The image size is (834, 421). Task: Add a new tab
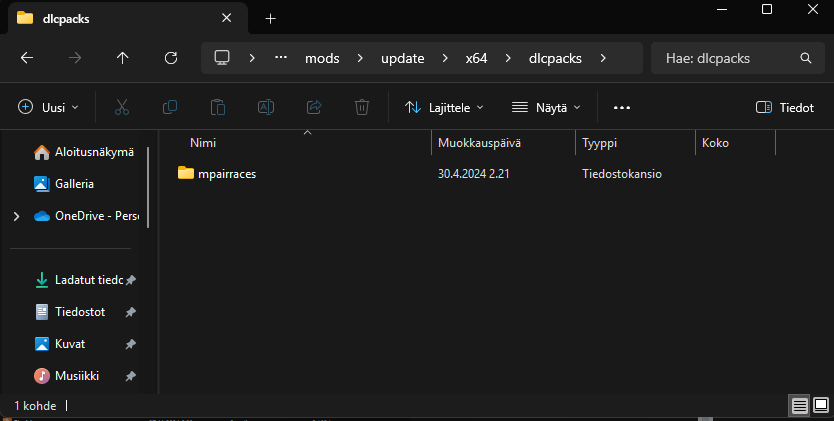[x=270, y=18]
